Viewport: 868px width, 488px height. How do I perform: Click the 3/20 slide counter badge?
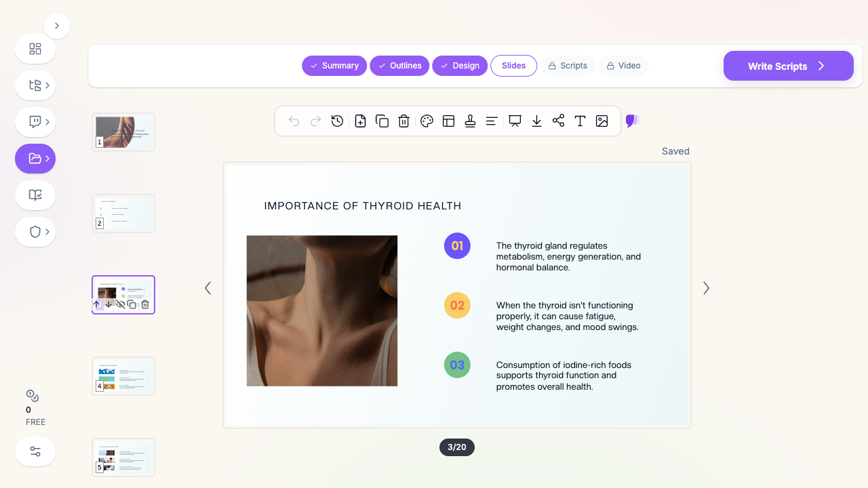(457, 447)
